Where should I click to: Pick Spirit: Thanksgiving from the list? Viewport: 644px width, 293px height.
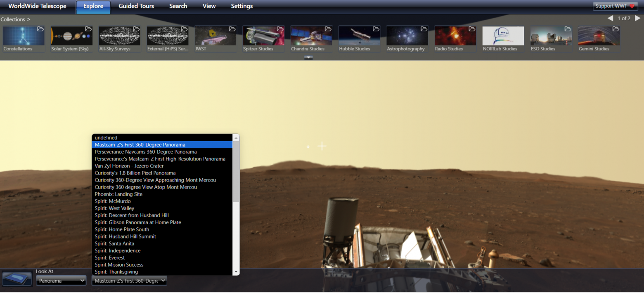click(x=162, y=272)
